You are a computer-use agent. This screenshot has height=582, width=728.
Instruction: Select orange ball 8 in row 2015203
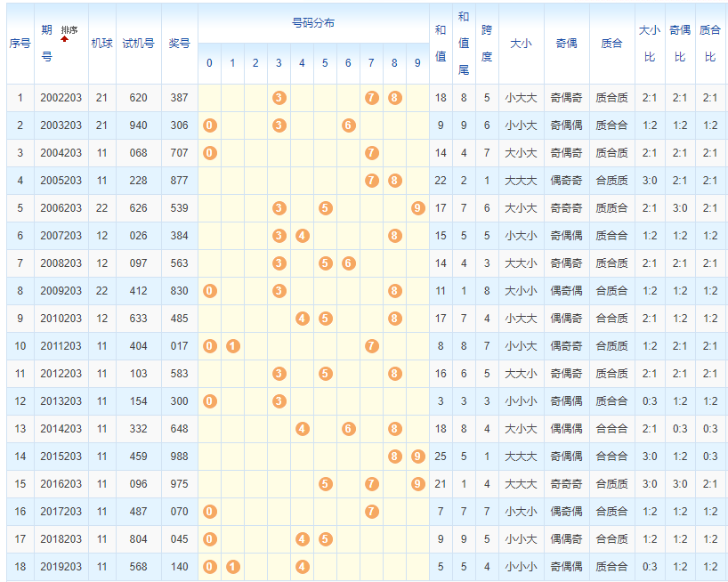[x=394, y=457]
